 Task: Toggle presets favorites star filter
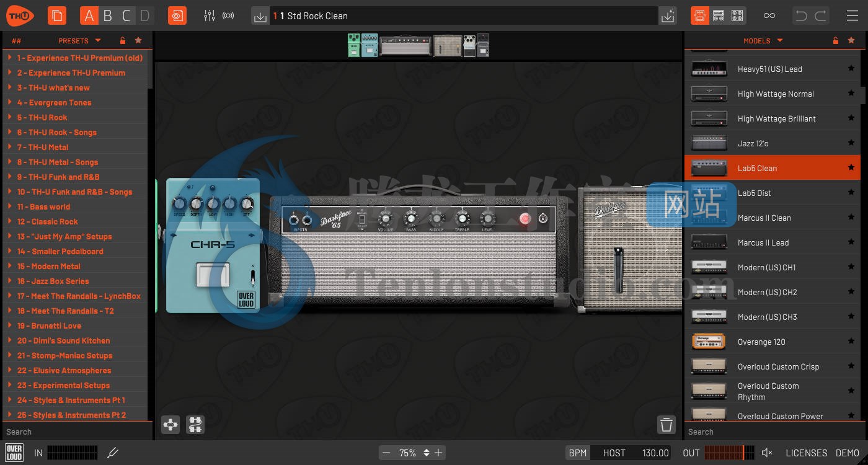click(x=138, y=41)
